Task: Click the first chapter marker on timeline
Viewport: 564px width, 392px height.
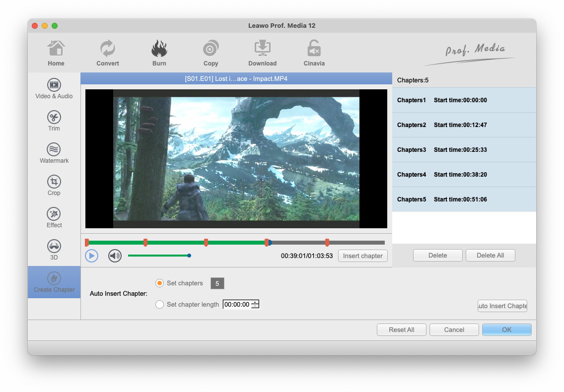Action: (x=87, y=243)
